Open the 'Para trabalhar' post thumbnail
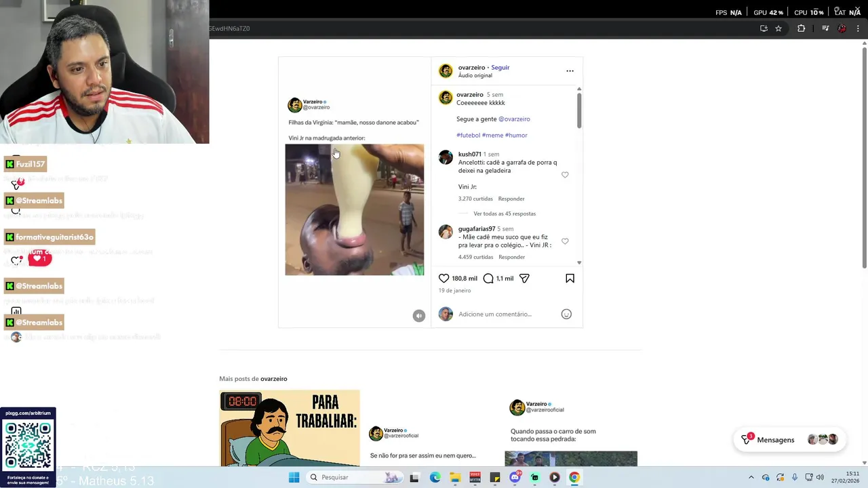The image size is (868, 488). [290, 428]
